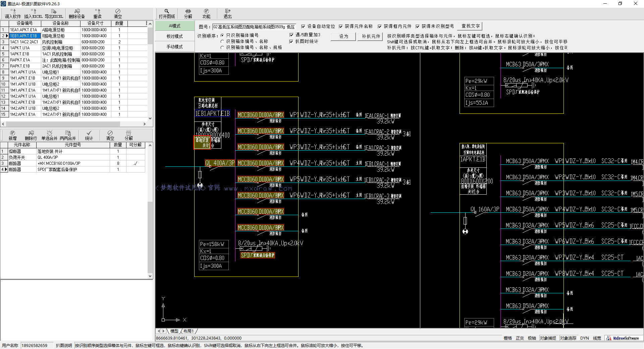Click the 两两合并 pairwise merge icon
Viewport: 644px width, 349px height.
coord(68,136)
